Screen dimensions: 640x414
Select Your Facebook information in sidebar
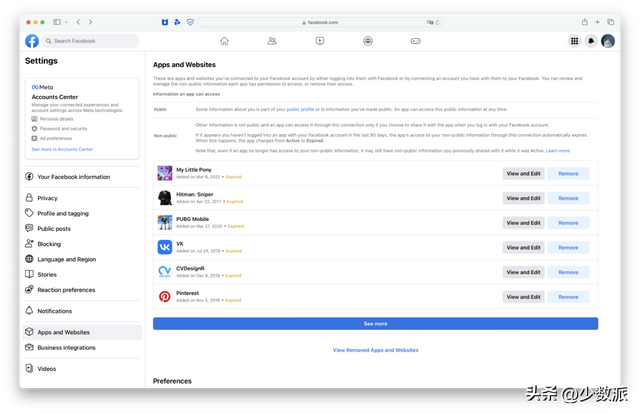pyautogui.click(x=82, y=177)
